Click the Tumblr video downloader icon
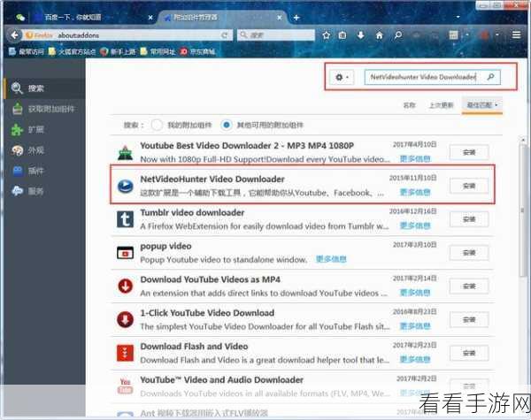 click(x=126, y=219)
